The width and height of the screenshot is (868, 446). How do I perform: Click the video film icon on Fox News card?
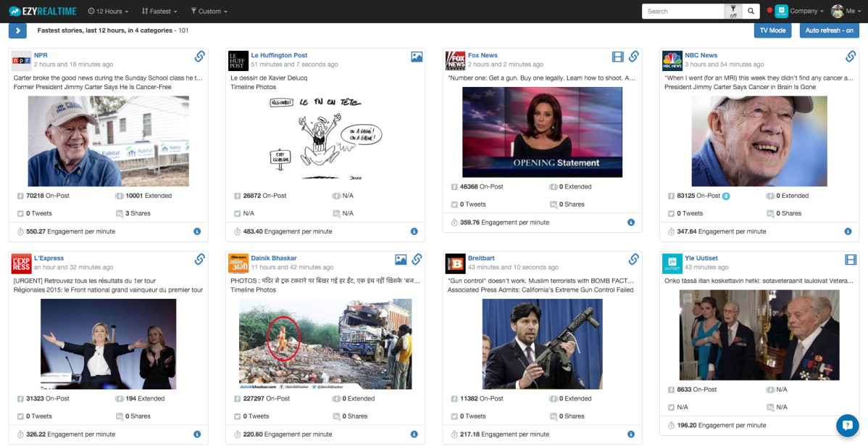(x=618, y=57)
